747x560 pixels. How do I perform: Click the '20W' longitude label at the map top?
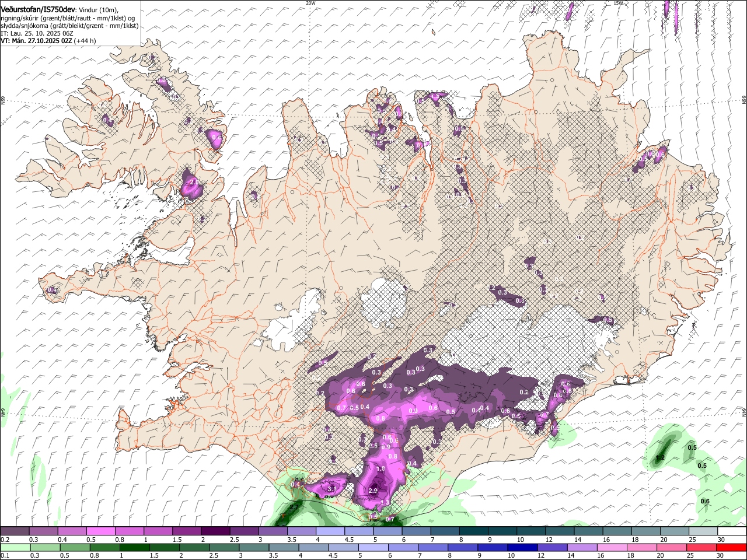(310, 3)
